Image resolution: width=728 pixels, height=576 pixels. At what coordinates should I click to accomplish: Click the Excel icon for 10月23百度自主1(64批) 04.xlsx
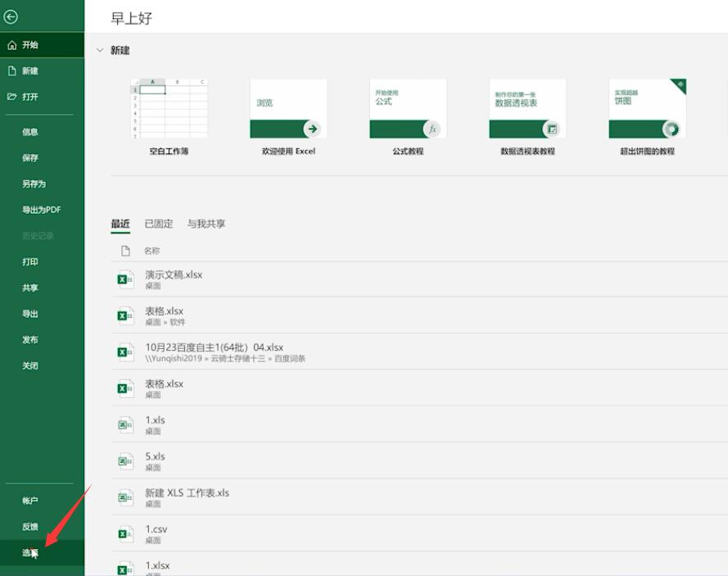pyautogui.click(x=125, y=352)
